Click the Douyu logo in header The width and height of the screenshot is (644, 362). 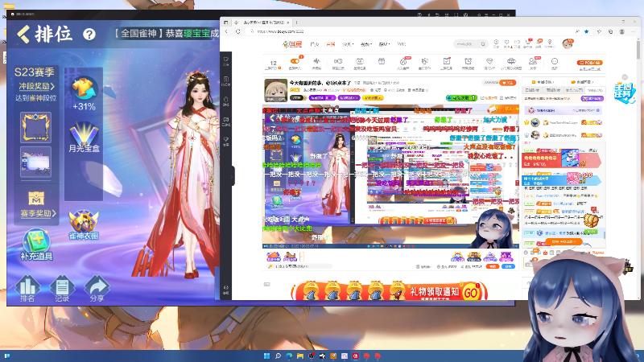292,44
